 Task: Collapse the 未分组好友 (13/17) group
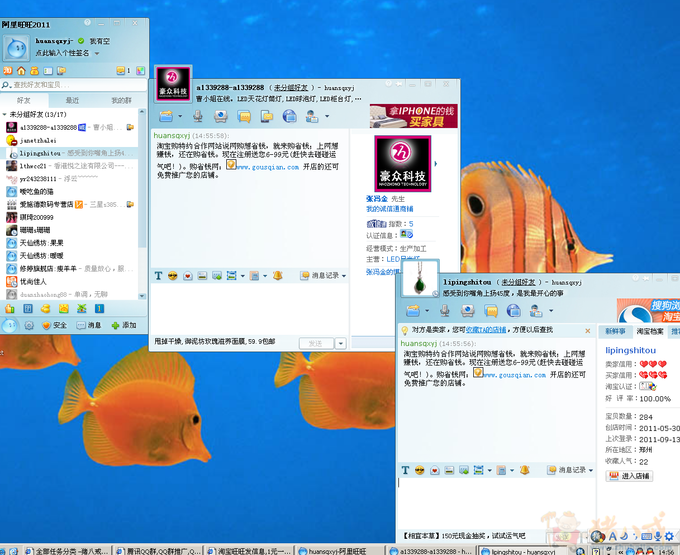tap(5, 114)
